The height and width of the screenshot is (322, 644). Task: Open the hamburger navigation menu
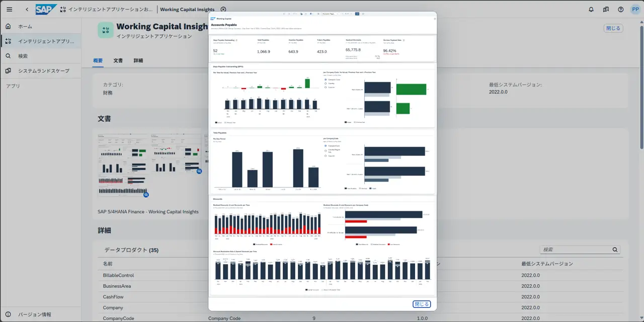(x=9, y=9)
